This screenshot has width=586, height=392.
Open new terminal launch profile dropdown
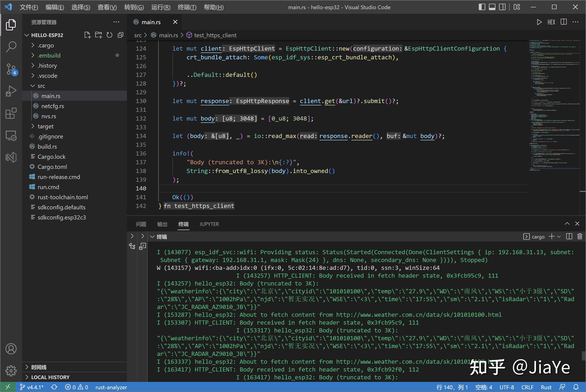(559, 236)
